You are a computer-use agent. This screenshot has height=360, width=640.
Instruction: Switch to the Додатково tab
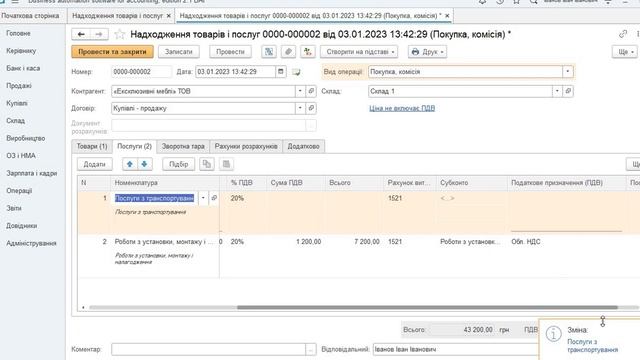[x=303, y=146]
